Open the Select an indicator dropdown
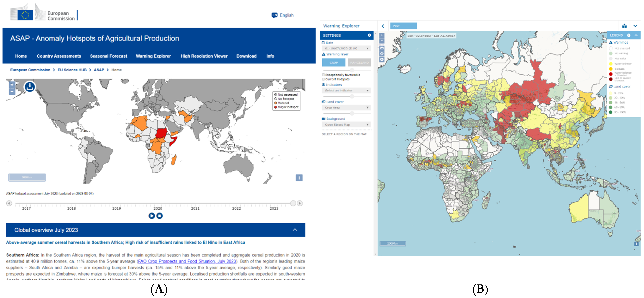 (346, 90)
